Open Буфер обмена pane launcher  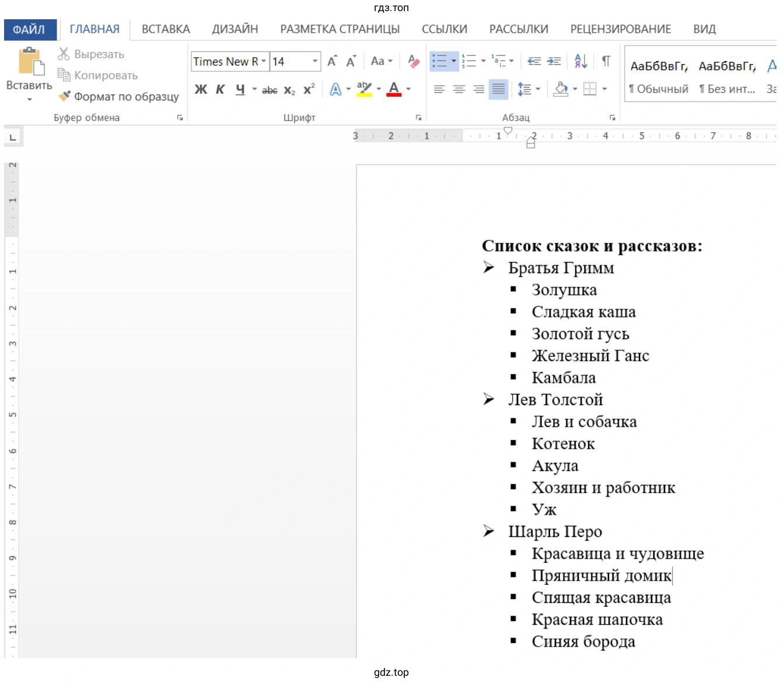point(180,117)
